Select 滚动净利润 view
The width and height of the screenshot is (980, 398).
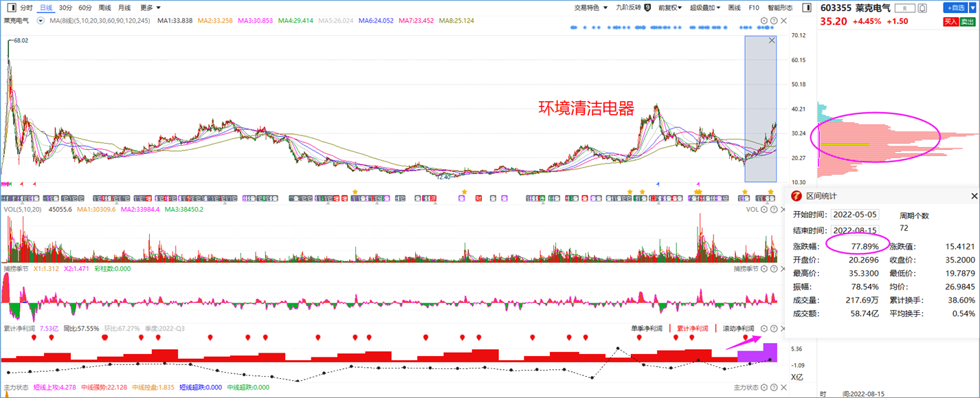(738, 329)
